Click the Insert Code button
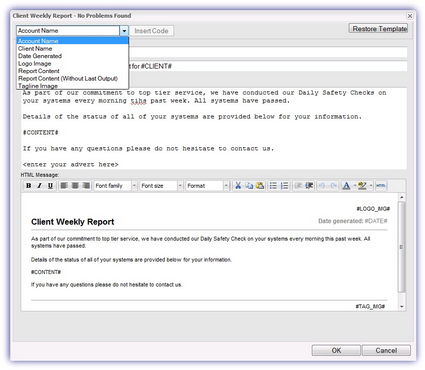This screenshot has height=370, width=425. (x=151, y=31)
